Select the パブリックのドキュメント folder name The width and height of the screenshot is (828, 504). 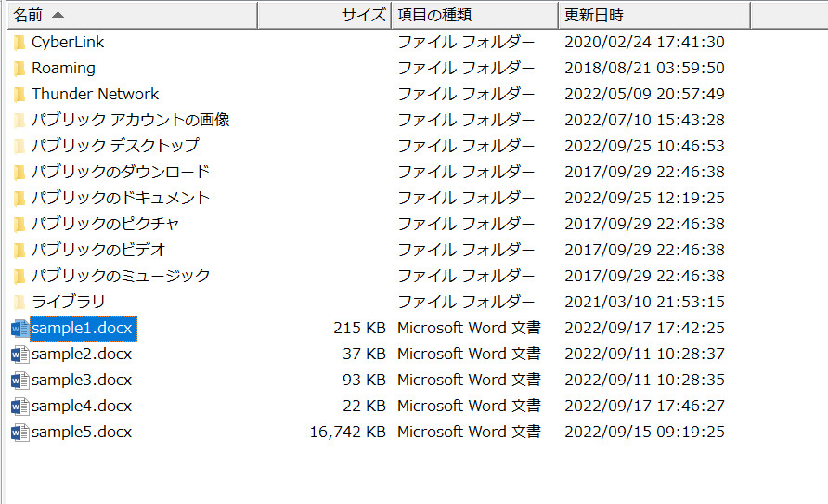(121, 199)
